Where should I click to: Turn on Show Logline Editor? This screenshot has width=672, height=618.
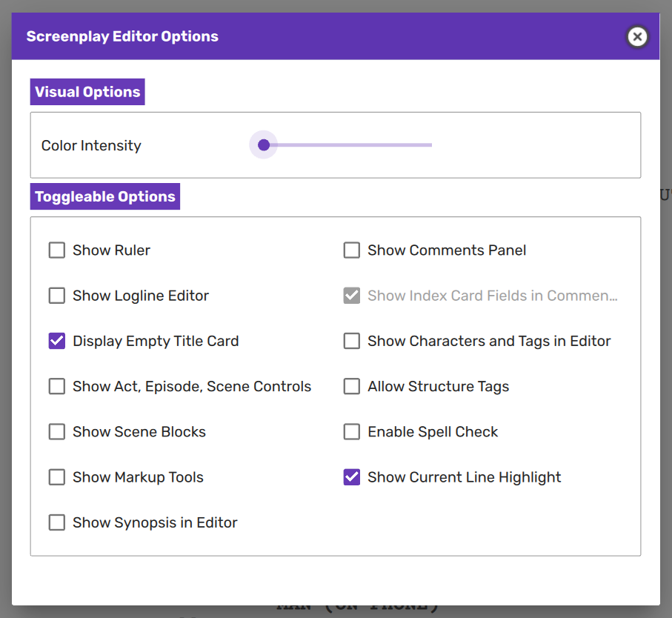click(57, 296)
